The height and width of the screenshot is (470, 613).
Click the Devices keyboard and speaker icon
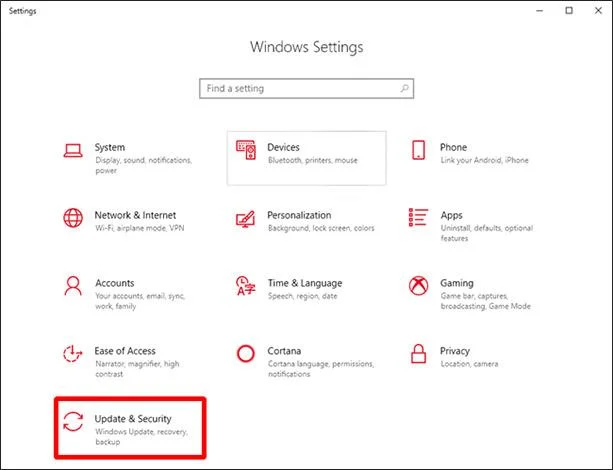(246, 150)
